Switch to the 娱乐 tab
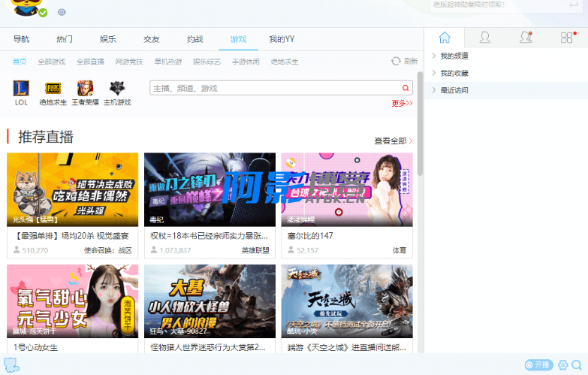The height and width of the screenshot is (375, 588). [107, 39]
